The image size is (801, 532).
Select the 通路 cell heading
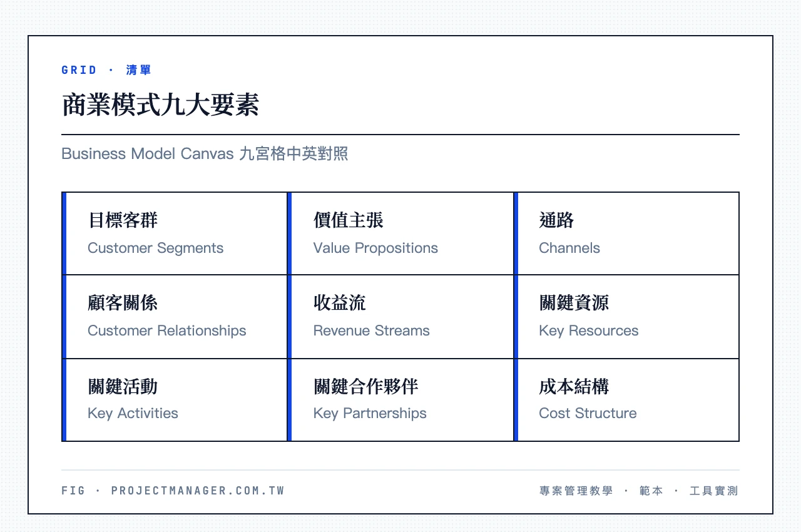click(556, 220)
